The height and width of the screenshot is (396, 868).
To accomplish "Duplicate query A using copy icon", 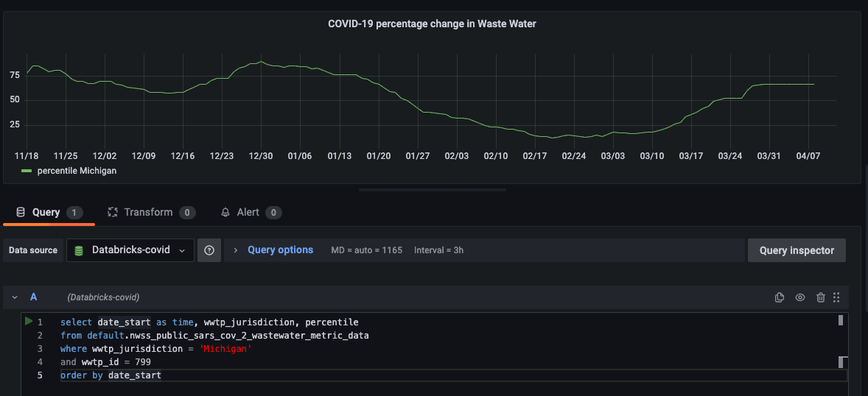I will point(780,297).
